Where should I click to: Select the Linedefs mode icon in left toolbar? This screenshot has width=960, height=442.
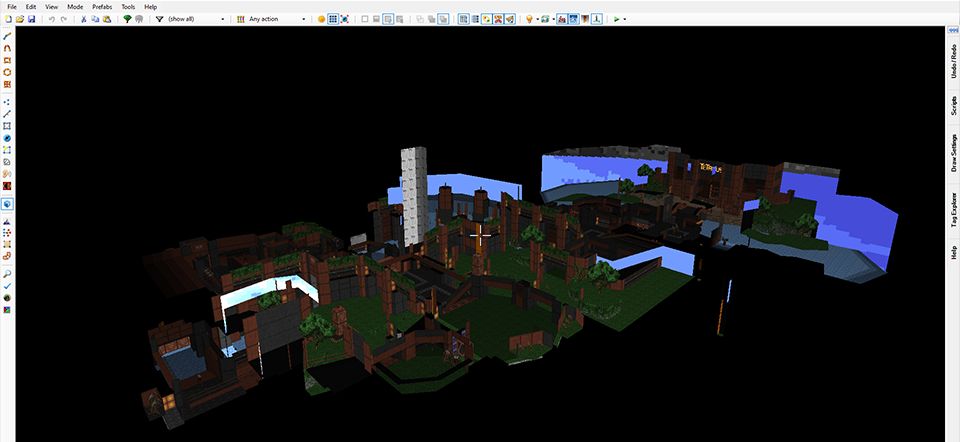pyautogui.click(x=7, y=114)
